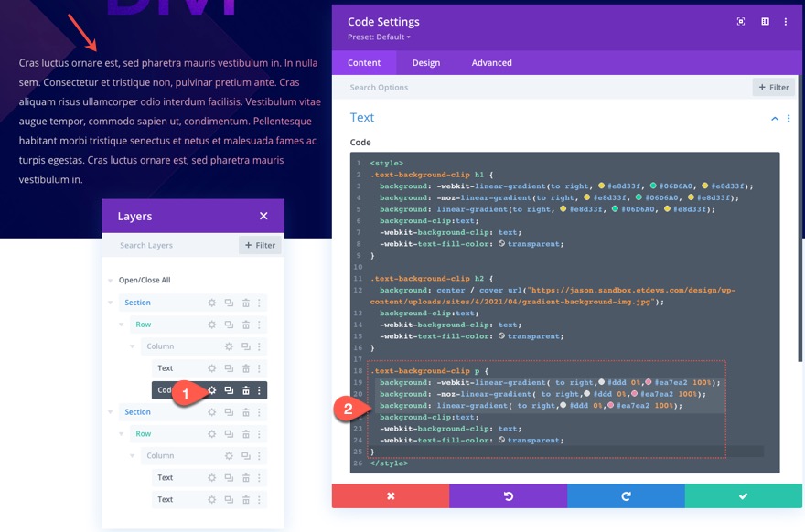Open the Text toggle group options menu

tap(789, 118)
